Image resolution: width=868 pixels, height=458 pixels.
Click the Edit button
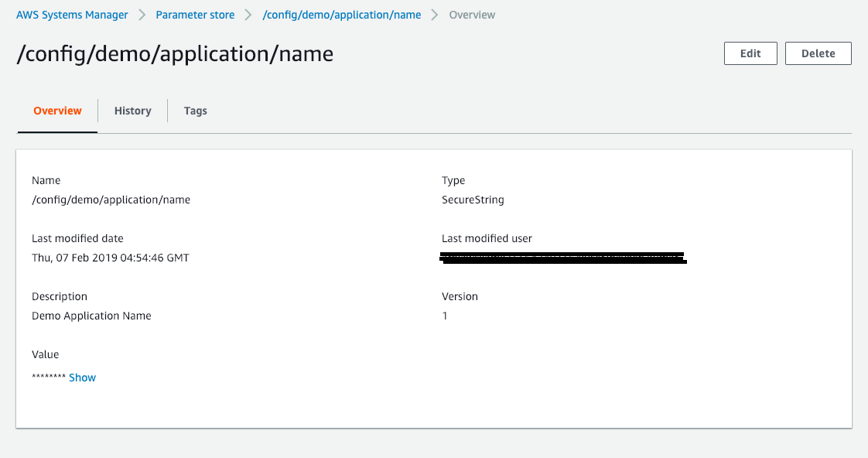pyautogui.click(x=750, y=53)
